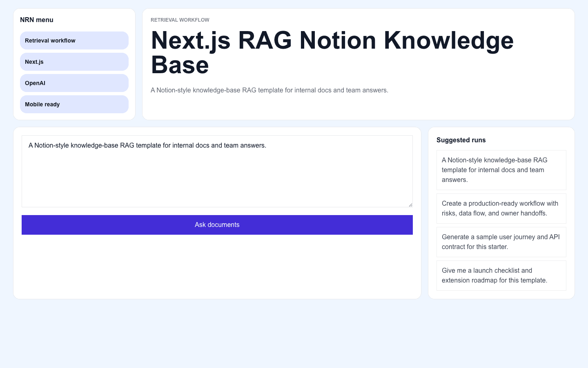Grab the textarea resize handle corner

click(410, 204)
